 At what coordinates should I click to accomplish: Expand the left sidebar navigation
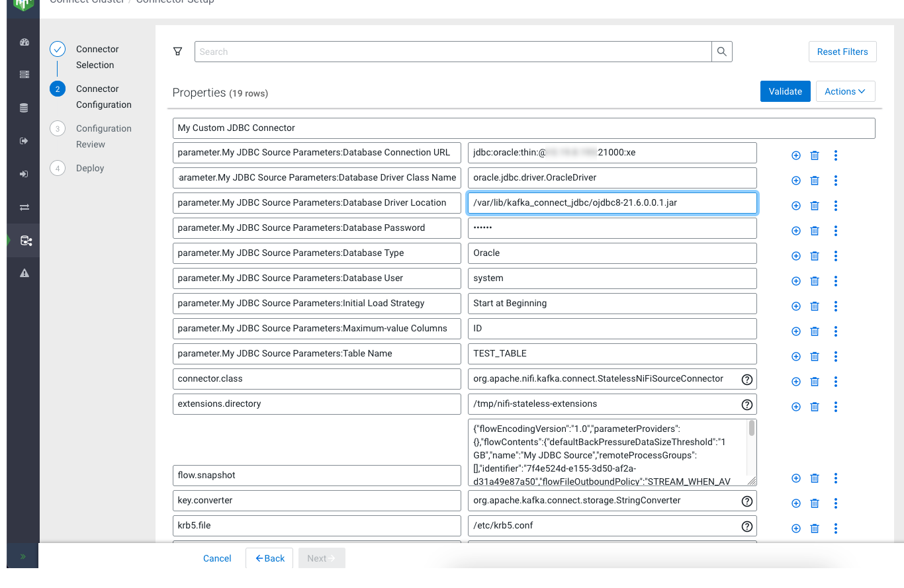(x=23, y=557)
